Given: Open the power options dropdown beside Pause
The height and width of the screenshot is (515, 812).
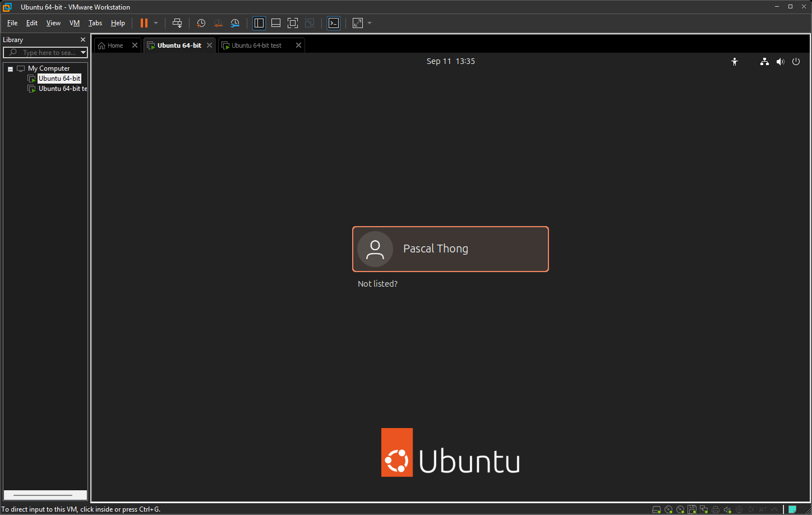Looking at the screenshot, I should [x=156, y=23].
